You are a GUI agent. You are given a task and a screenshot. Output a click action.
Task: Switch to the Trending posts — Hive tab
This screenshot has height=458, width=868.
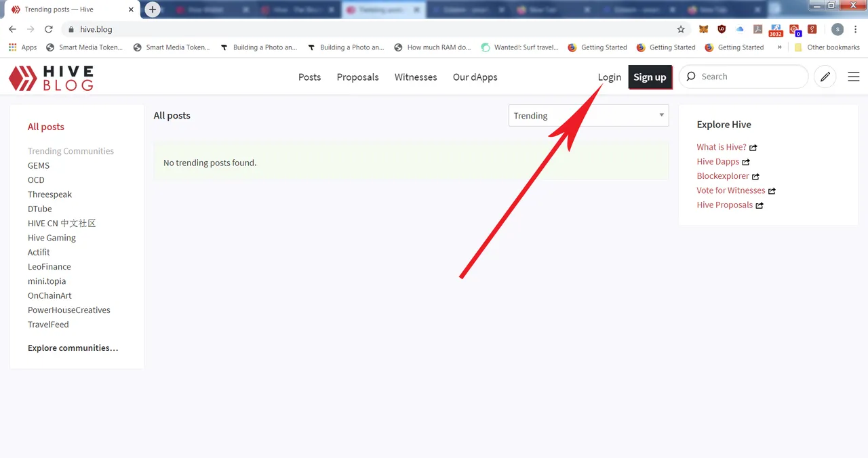(71, 9)
